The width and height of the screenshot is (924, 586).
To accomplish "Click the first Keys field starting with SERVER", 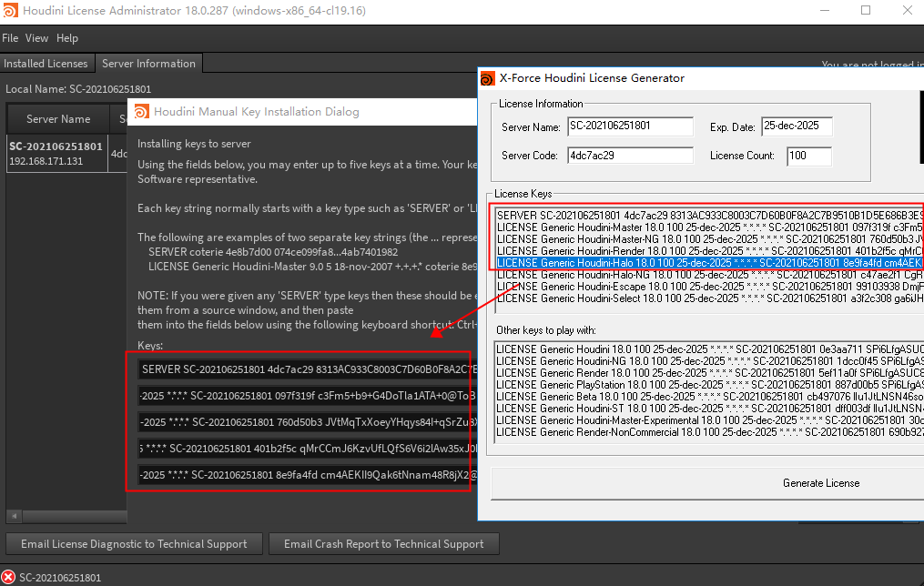I will click(307, 369).
